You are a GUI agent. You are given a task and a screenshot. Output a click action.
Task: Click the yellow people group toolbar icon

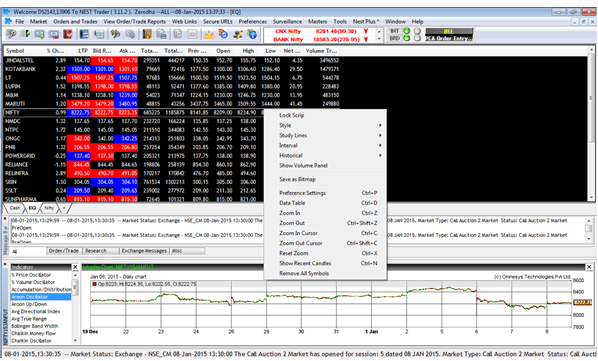tap(209, 34)
